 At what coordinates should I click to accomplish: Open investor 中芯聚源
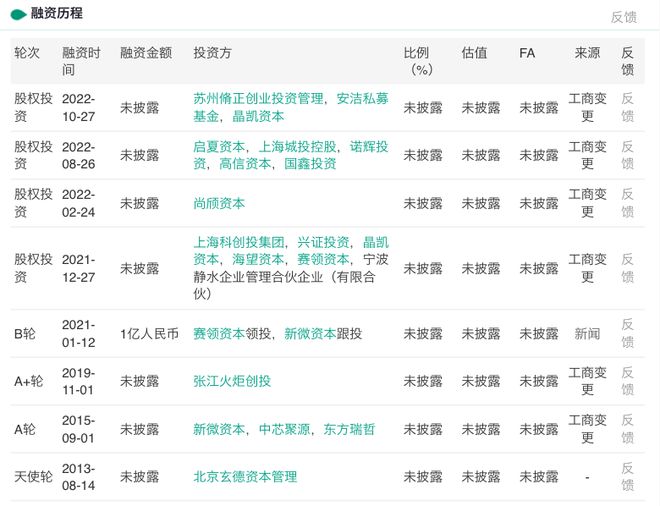pos(284,429)
